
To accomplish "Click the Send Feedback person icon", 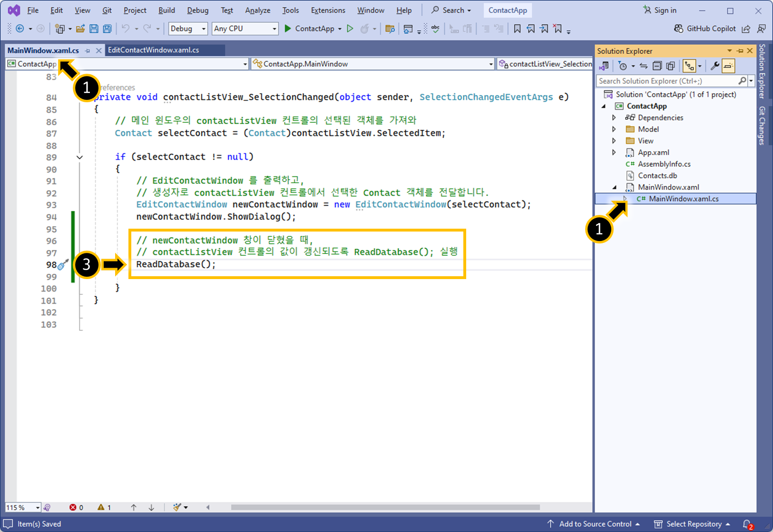I will coord(762,29).
